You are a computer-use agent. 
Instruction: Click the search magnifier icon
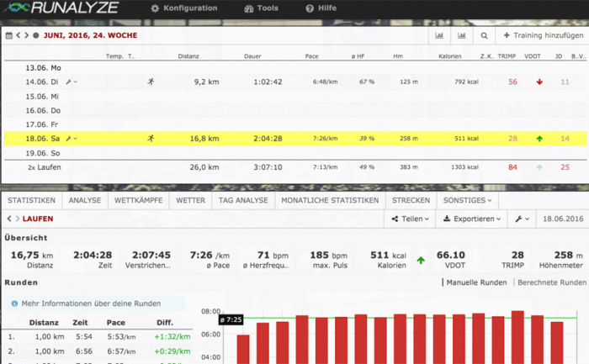click(x=485, y=36)
